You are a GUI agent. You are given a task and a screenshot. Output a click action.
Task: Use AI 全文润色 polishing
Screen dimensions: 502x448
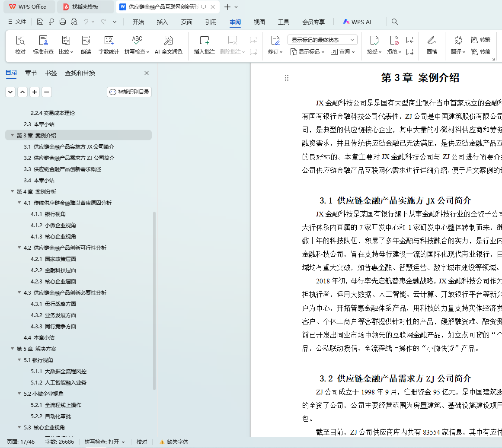168,45
